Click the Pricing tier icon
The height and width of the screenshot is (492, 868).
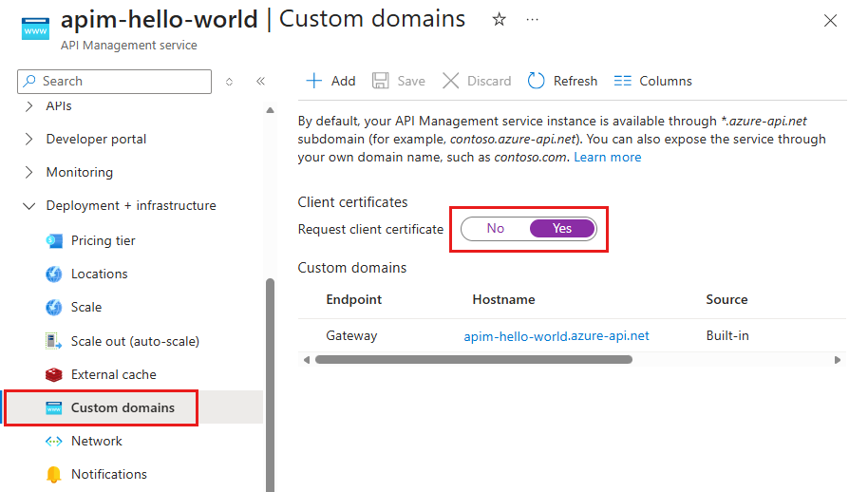click(54, 240)
